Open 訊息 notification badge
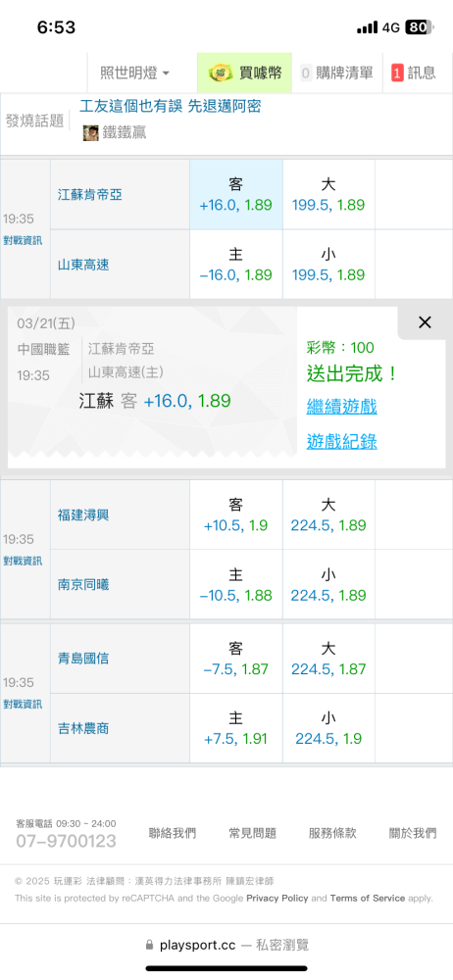Image resolution: width=453 pixels, height=980 pixels. (414, 73)
